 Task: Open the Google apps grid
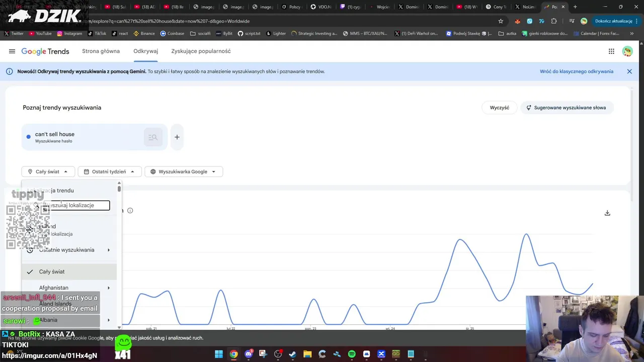click(x=611, y=51)
